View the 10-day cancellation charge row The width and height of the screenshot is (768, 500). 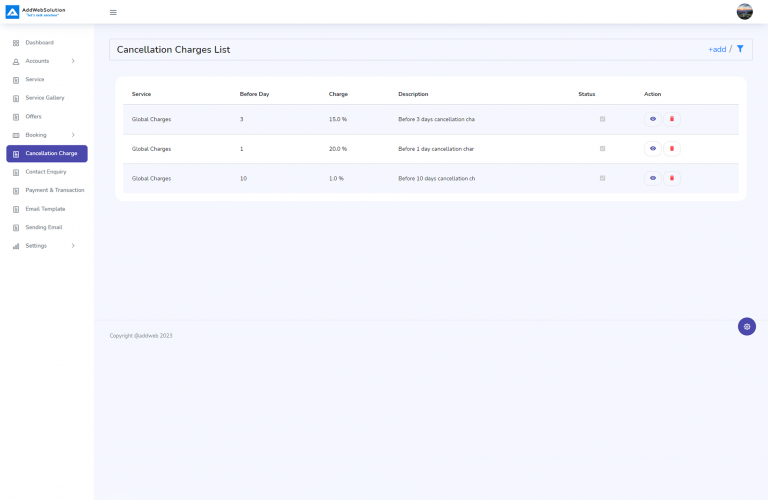coord(652,178)
